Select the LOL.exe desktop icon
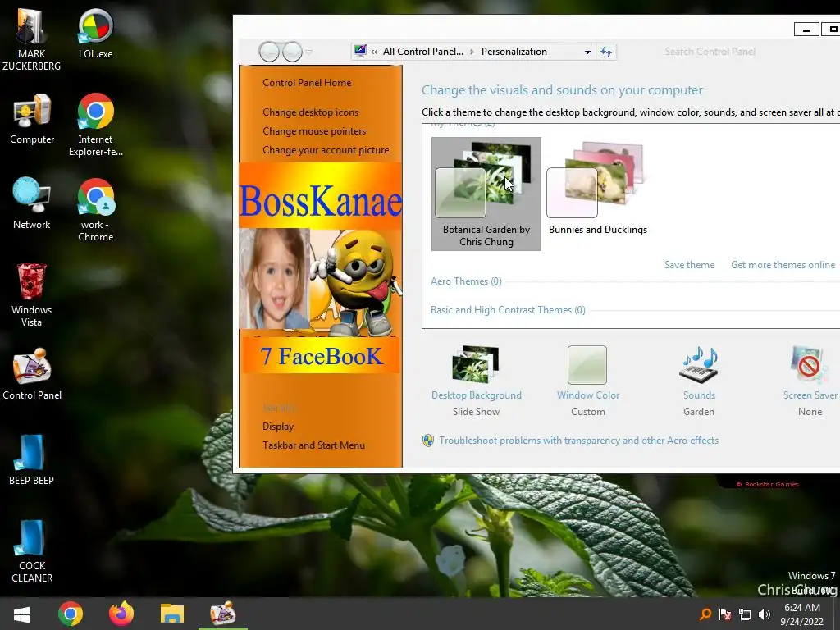This screenshot has width=840, height=630. pos(95,33)
